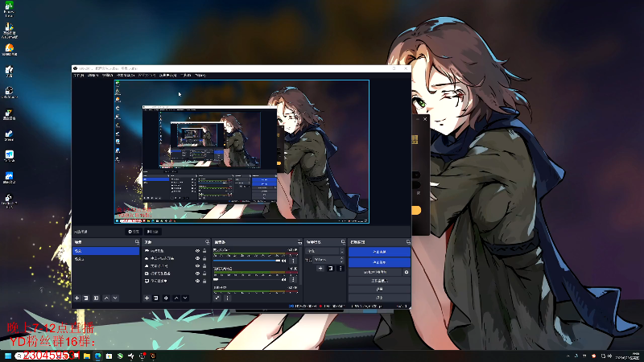Open source properties gear in the Sources dock toolbar
Screen dimensions: 644x362
[166, 298]
